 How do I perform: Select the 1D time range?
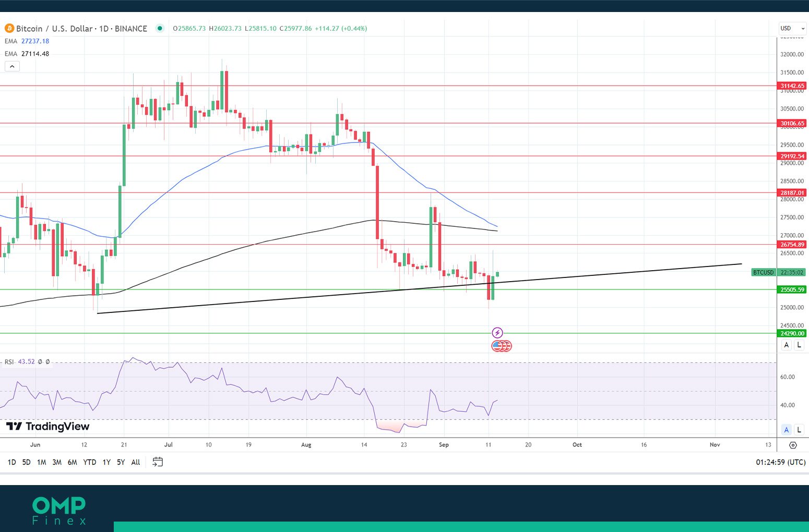(x=11, y=462)
